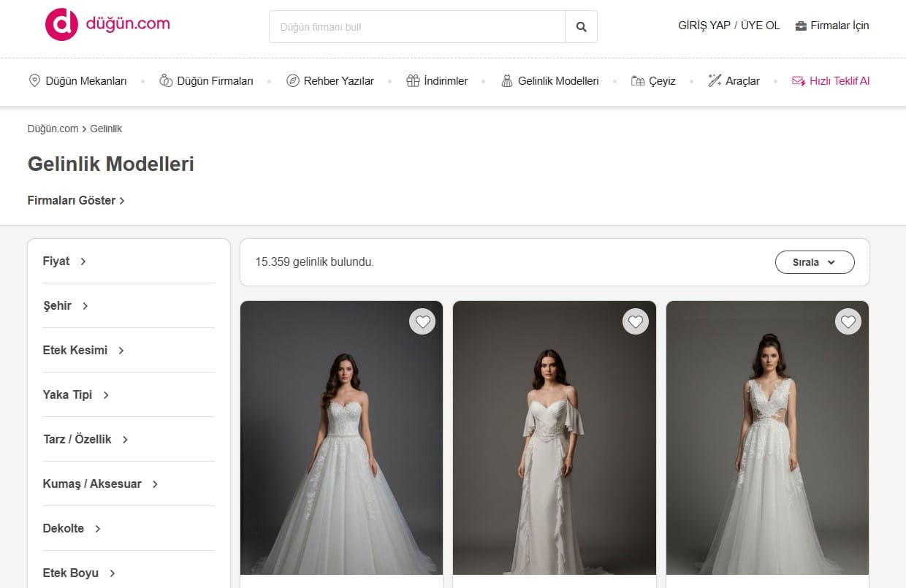Click the Rehber Yazılar compass icon
This screenshot has width=906, height=588.
[x=292, y=81]
